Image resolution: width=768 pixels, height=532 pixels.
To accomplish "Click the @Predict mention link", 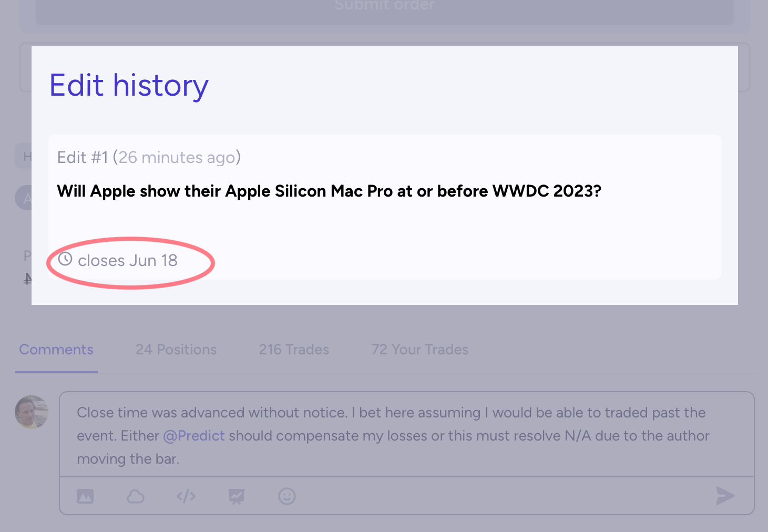I will (x=194, y=436).
